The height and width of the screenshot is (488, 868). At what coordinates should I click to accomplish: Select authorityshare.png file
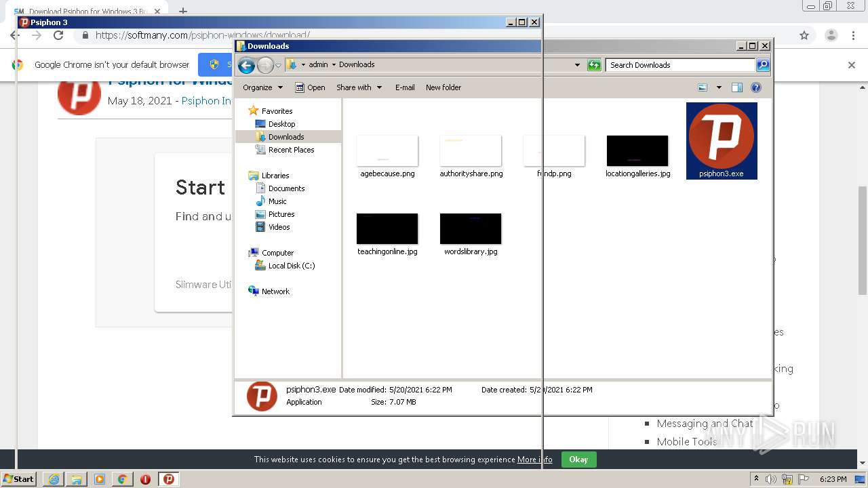[x=471, y=157]
